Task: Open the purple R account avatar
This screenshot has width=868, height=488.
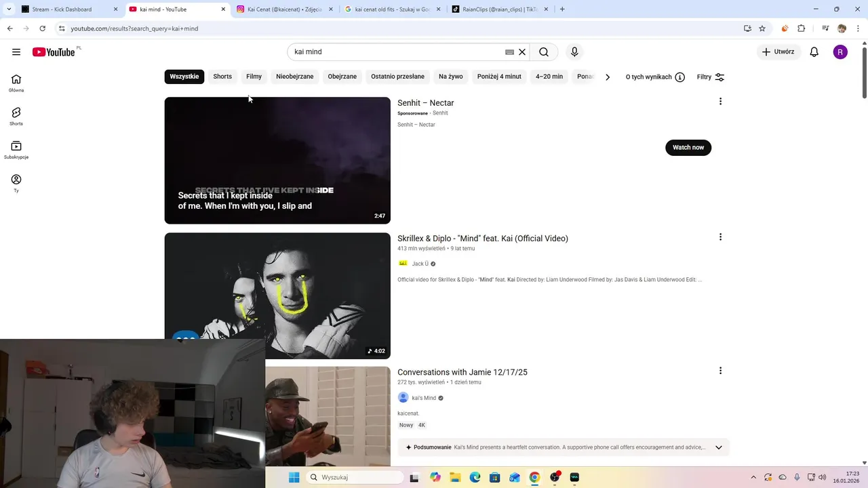Action: (840, 52)
